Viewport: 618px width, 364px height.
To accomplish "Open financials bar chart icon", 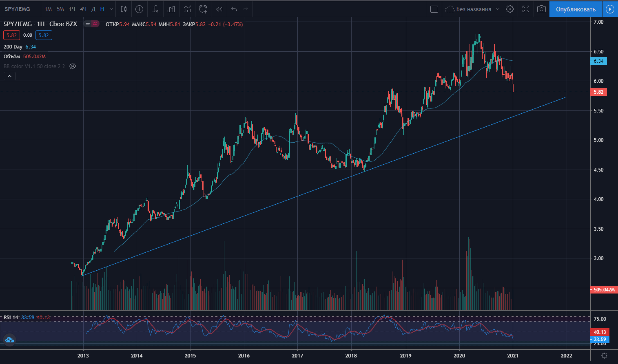I will click(171, 9).
